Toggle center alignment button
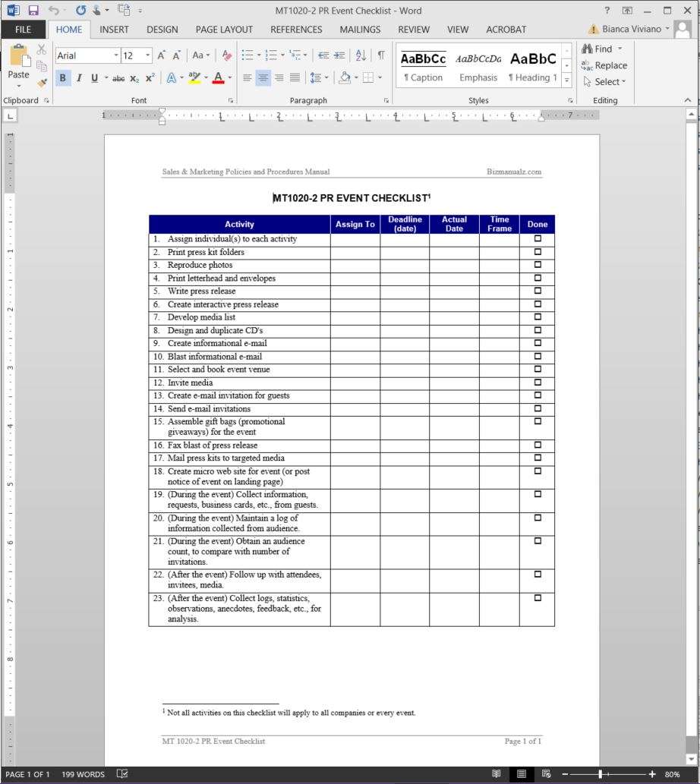The width and height of the screenshot is (700, 784). (263, 78)
